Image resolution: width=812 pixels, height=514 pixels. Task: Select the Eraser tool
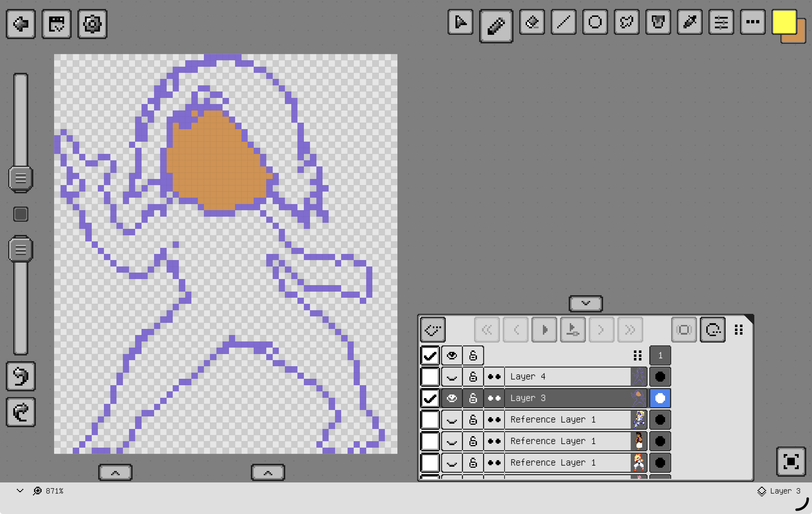tap(532, 23)
